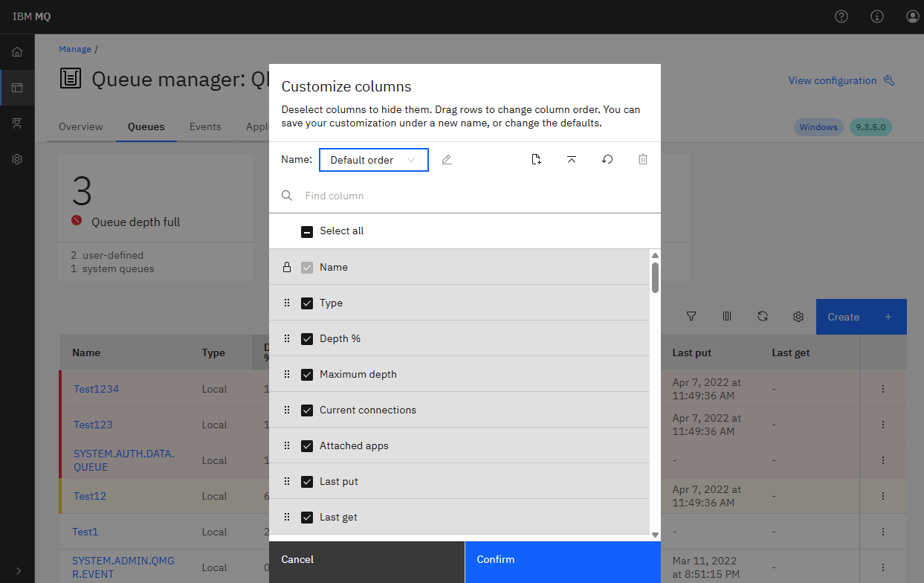The width and height of the screenshot is (924, 583).
Task: Open the Test12 queue link
Action: 90,496
